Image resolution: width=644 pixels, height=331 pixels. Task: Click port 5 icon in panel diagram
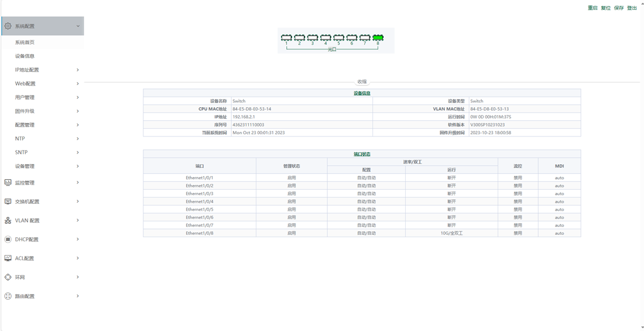point(339,37)
